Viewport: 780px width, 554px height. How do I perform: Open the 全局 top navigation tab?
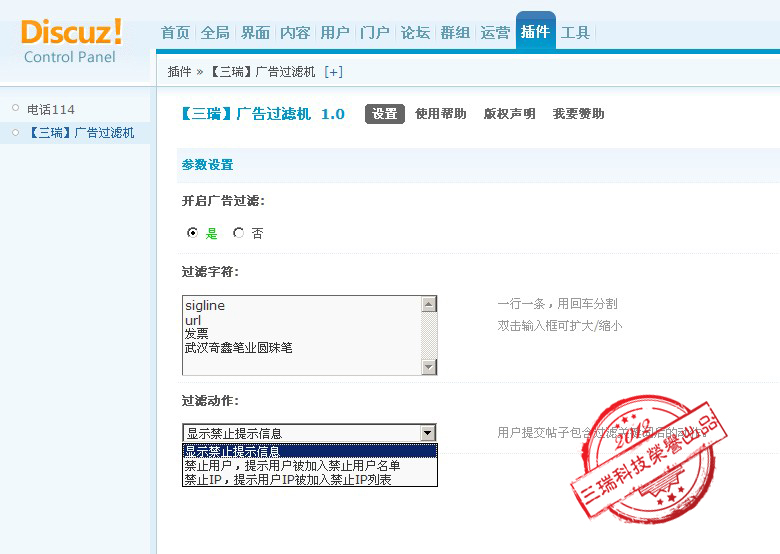click(x=215, y=33)
